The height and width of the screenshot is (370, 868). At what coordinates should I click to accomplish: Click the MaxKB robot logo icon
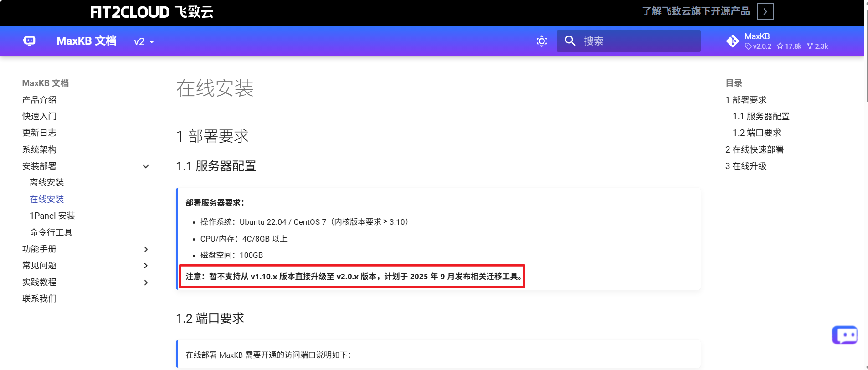[30, 41]
